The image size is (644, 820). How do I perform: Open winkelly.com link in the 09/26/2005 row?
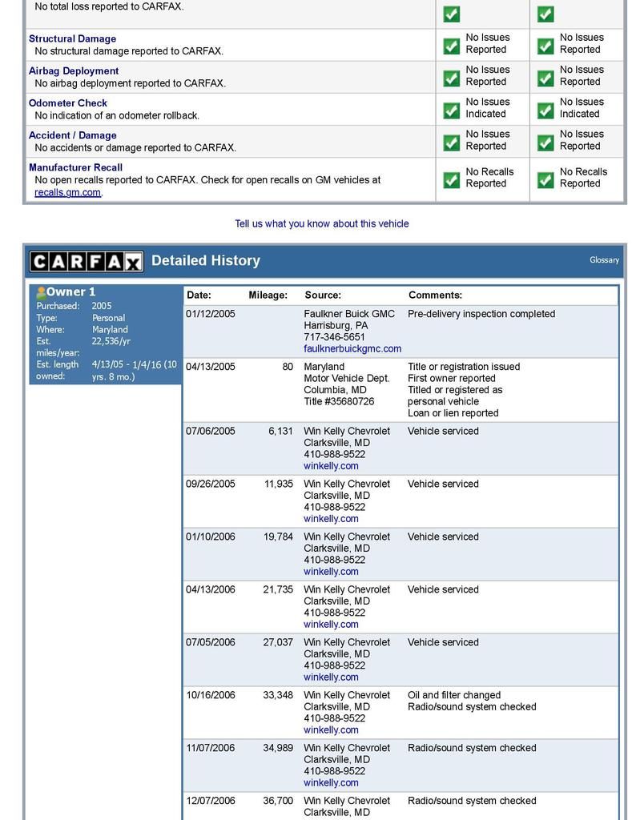pos(331,519)
